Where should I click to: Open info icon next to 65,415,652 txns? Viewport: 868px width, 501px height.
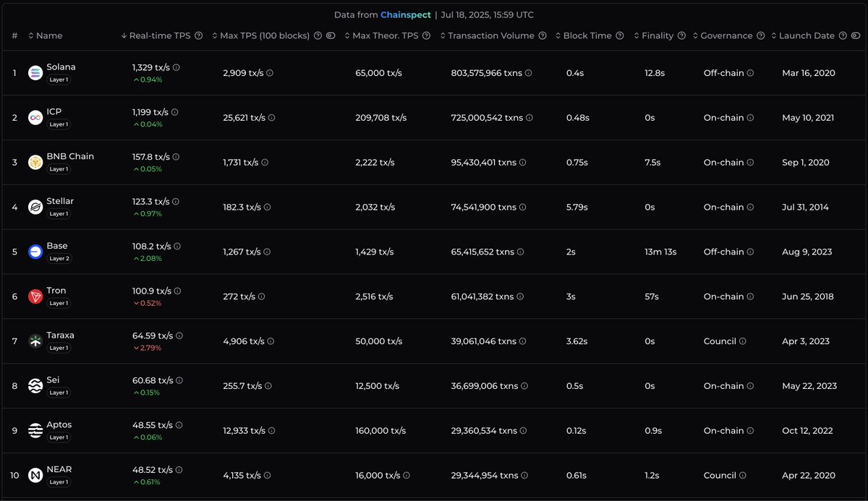pyautogui.click(x=521, y=252)
